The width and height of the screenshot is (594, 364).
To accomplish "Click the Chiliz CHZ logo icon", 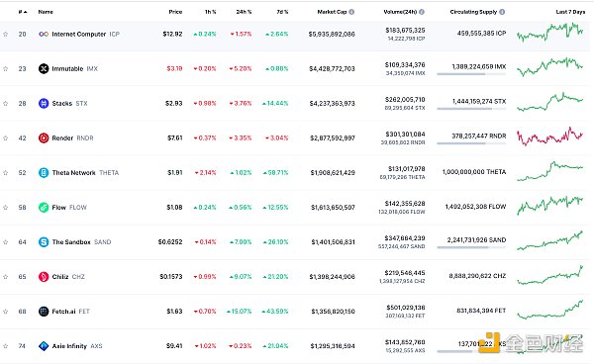I will coord(44,277).
